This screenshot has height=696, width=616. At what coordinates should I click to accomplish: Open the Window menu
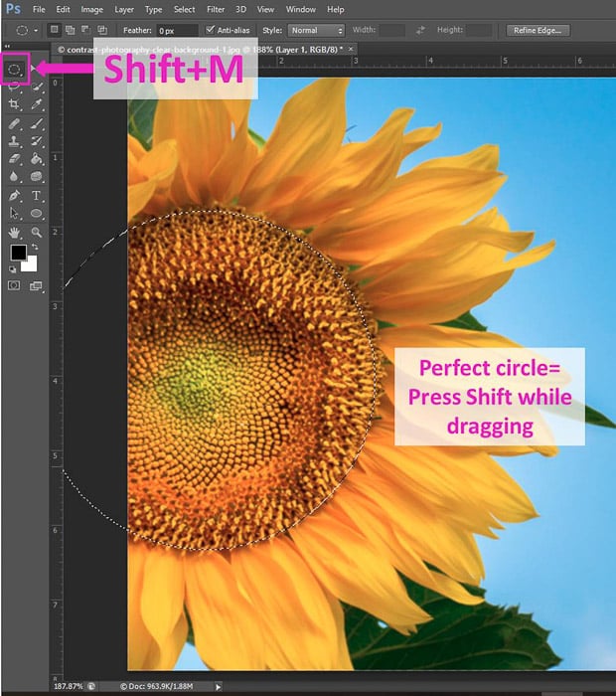(x=301, y=9)
